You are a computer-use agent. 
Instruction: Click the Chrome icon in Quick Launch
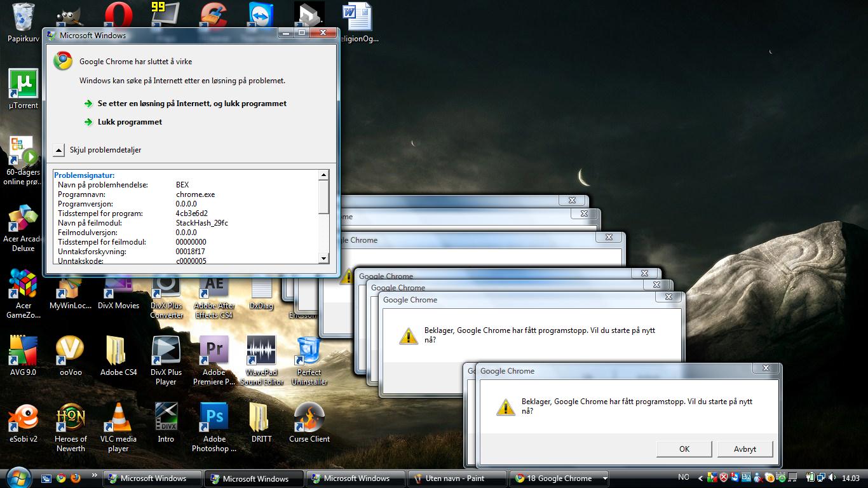click(61, 478)
